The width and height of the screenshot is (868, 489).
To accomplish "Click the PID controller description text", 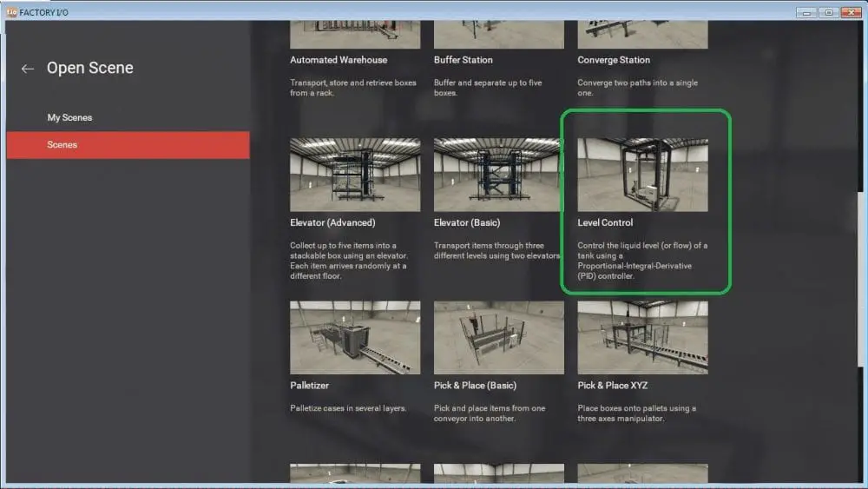I will (642, 261).
